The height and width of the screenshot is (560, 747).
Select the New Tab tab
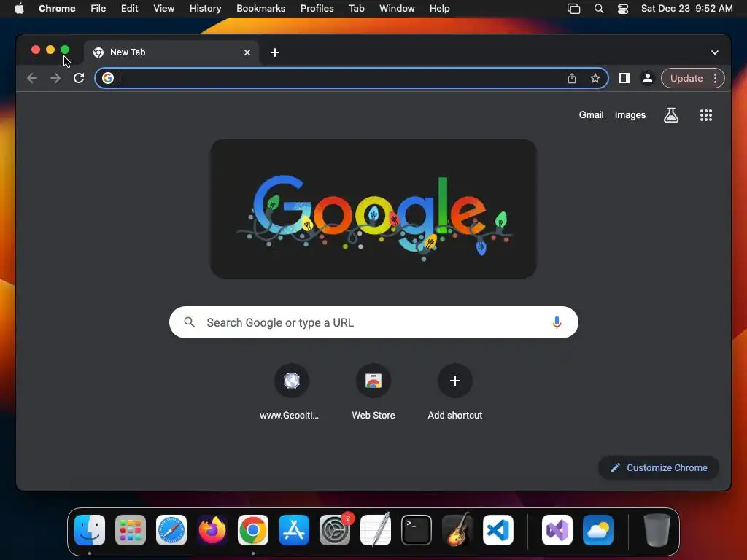171,52
